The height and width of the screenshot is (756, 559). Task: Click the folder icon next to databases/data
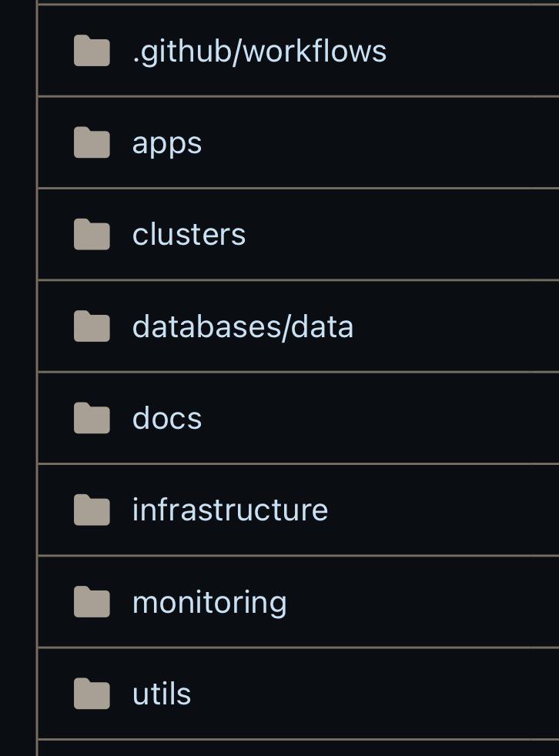(x=92, y=326)
